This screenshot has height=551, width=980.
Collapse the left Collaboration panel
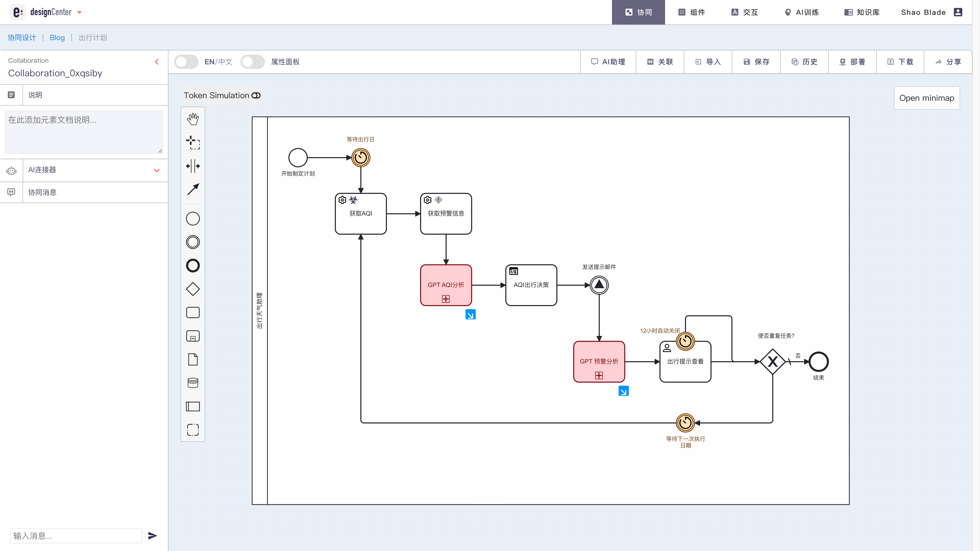pos(157,61)
